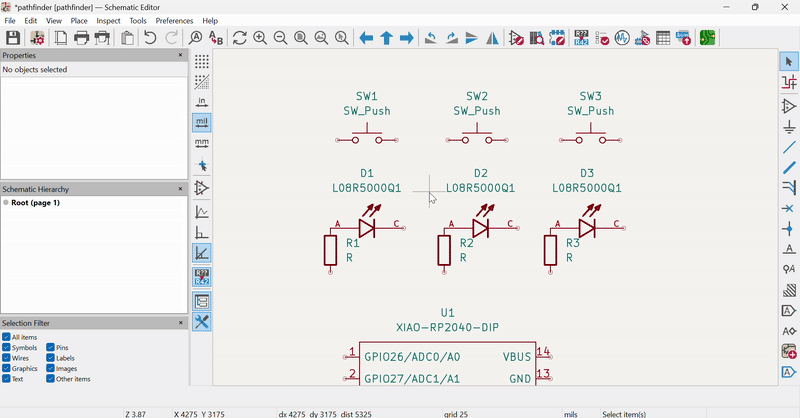Click the Zoom In magnifier icon
Image resolution: width=800 pixels, height=418 pixels.
point(260,38)
